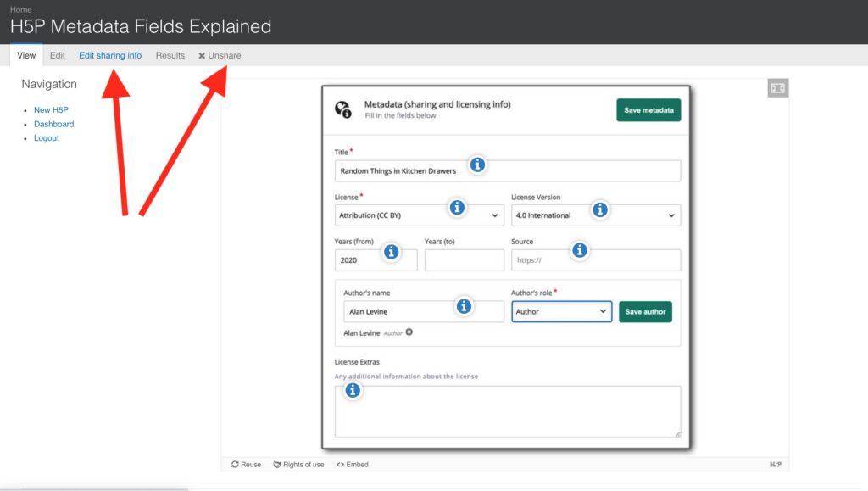The height and width of the screenshot is (491, 868).
Task: Click the empty Years (to) field
Action: 464,260
